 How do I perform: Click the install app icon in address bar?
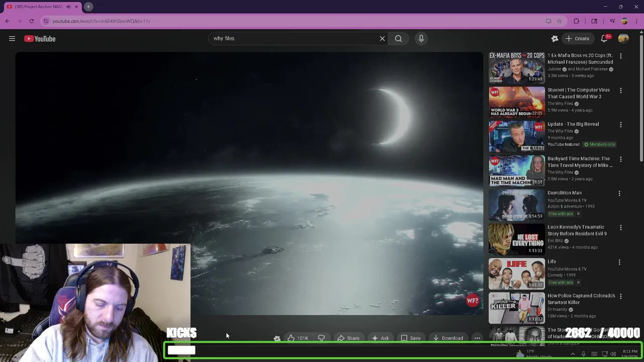[548, 21]
